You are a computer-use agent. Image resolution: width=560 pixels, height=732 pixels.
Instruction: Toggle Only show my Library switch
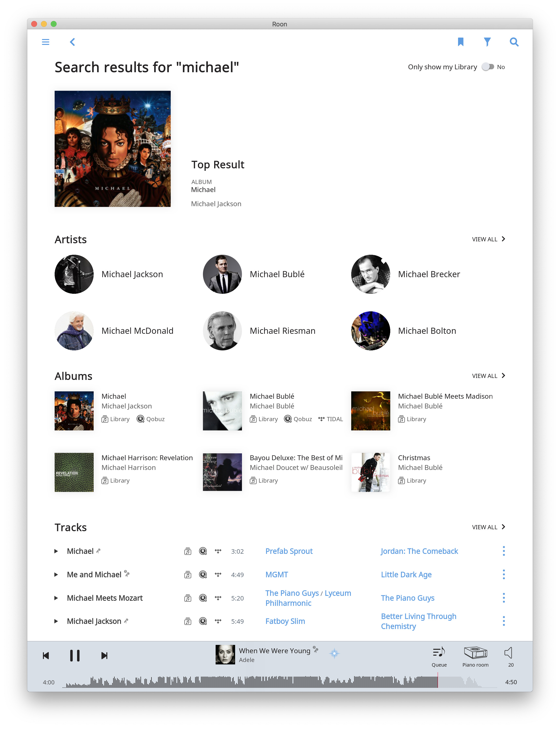click(x=488, y=67)
